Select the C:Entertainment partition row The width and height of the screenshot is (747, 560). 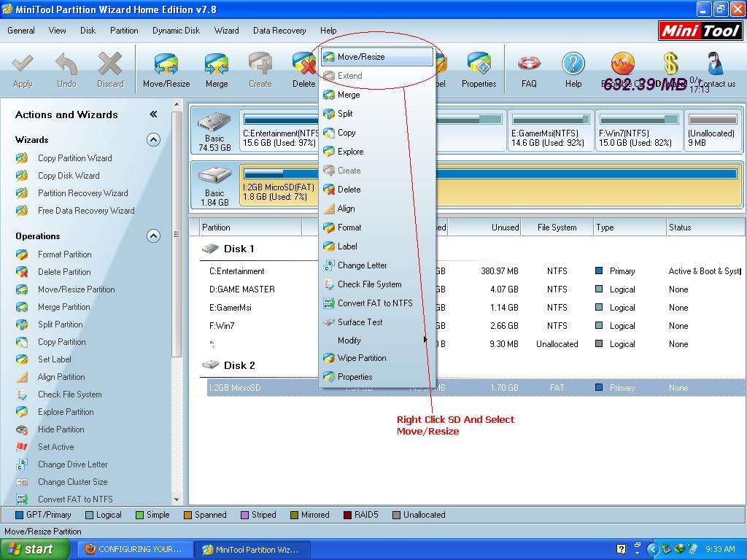(x=472, y=271)
